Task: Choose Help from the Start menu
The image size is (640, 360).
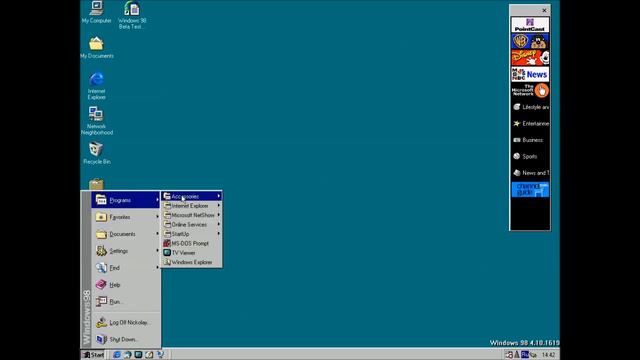Action: 125,285
